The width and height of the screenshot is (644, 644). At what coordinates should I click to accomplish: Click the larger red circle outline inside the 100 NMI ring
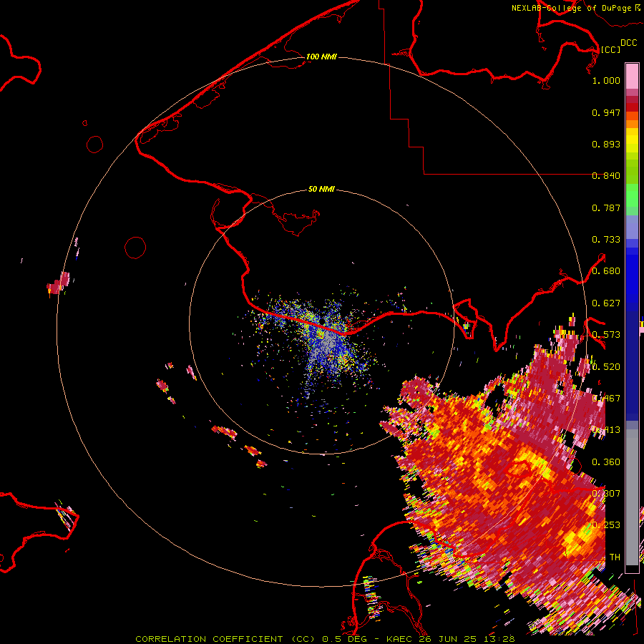(135, 248)
